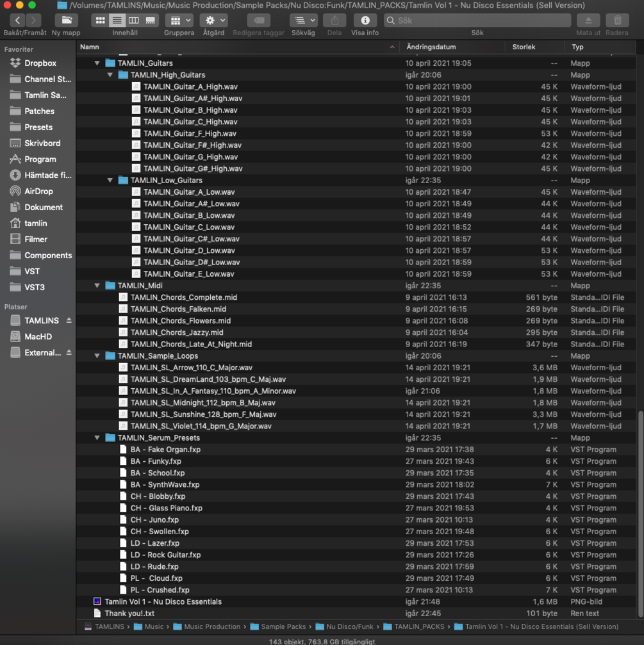Open the Sökväg path dropdown
Viewport: 644px width, 645px height.
pos(304,20)
